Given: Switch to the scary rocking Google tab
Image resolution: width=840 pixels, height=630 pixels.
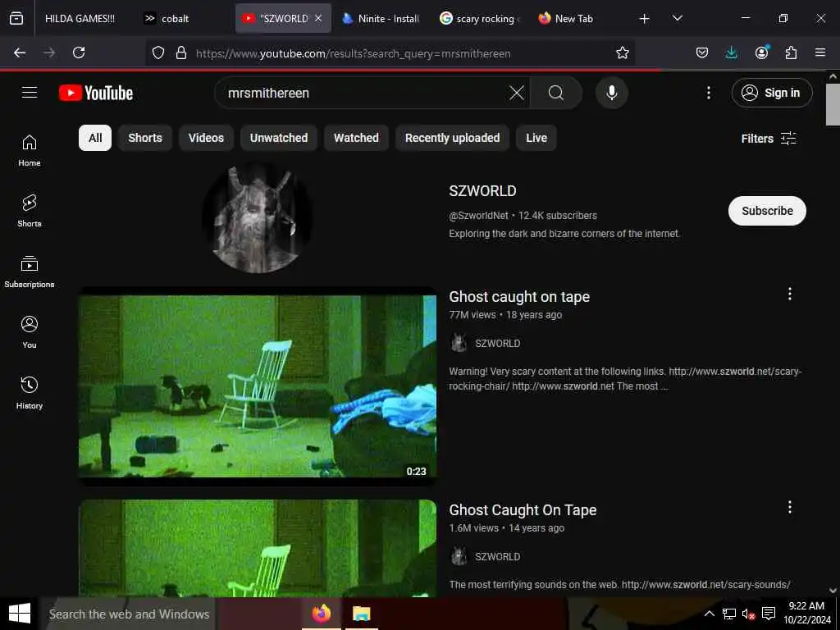Looking at the screenshot, I should (x=479, y=18).
